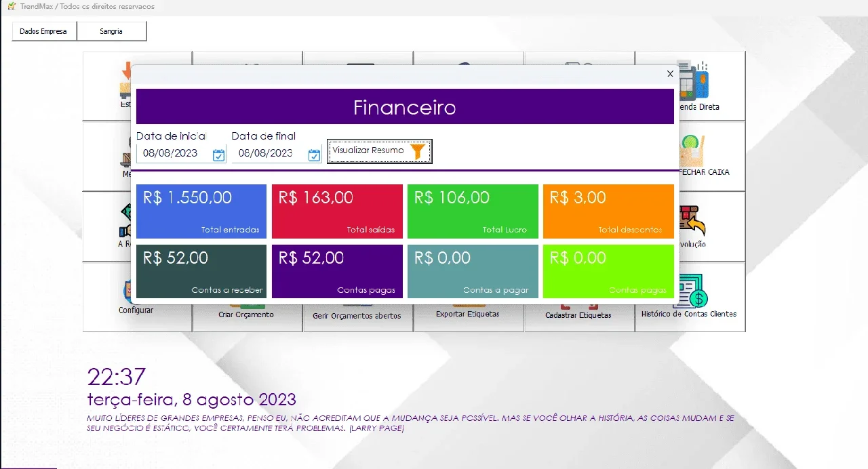Click TrendMax icon in title bar
The image size is (868, 469).
click(11, 6)
